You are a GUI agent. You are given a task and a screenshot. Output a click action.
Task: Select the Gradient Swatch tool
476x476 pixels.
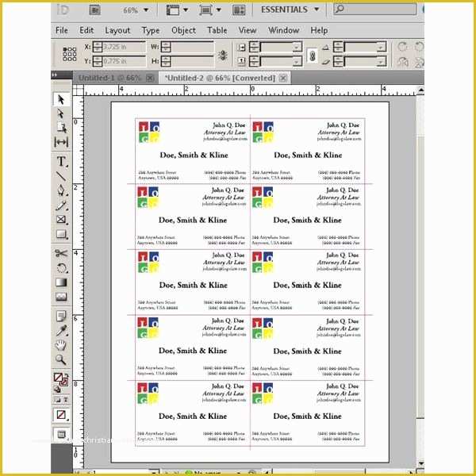pyautogui.click(x=61, y=282)
